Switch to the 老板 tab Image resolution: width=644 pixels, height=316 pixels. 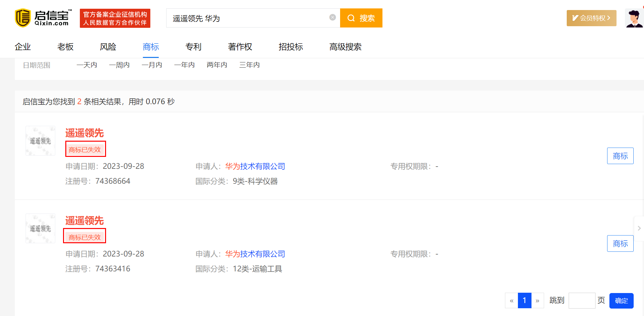coord(65,47)
